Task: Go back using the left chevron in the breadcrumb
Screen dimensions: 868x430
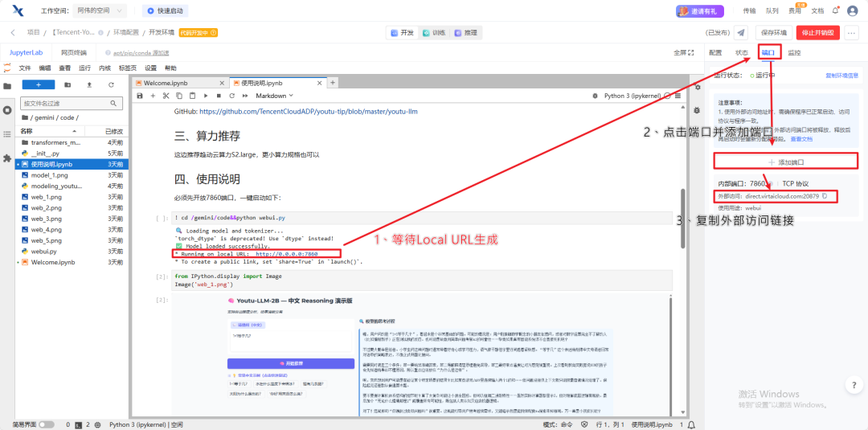Action: [x=13, y=33]
